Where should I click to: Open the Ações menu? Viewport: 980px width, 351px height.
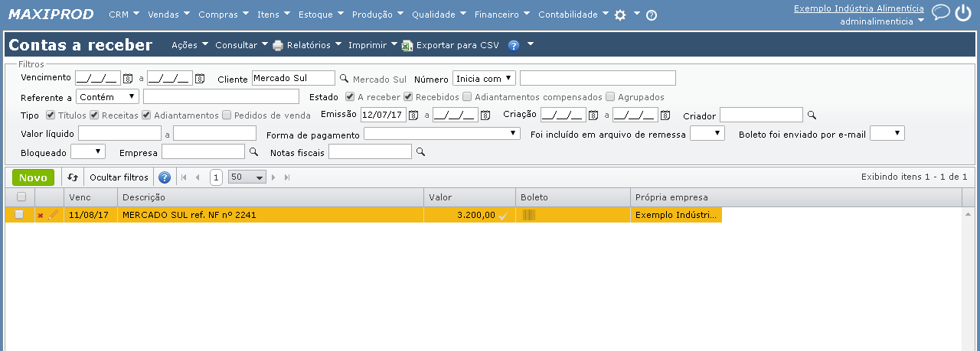(x=190, y=45)
